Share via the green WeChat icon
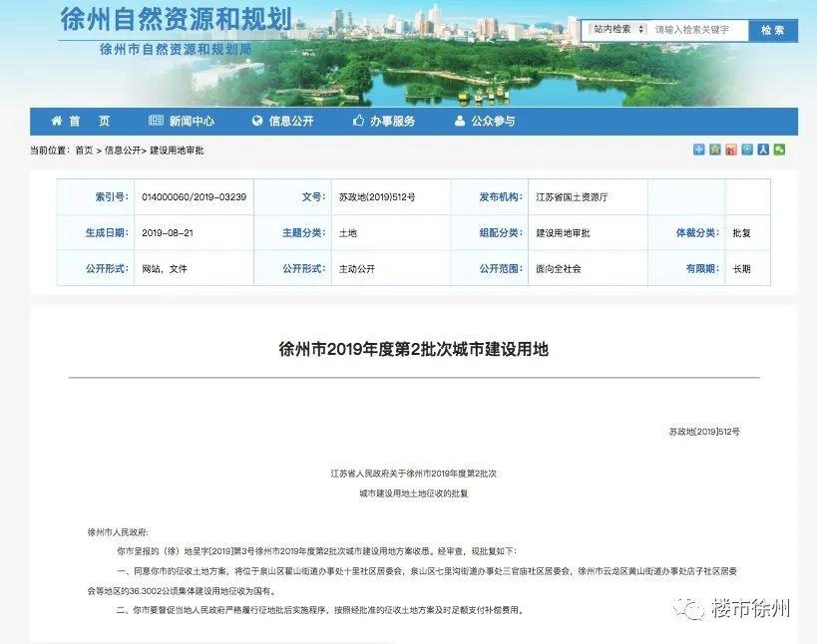This screenshot has height=644, width=817. pyautogui.click(x=779, y=150)
